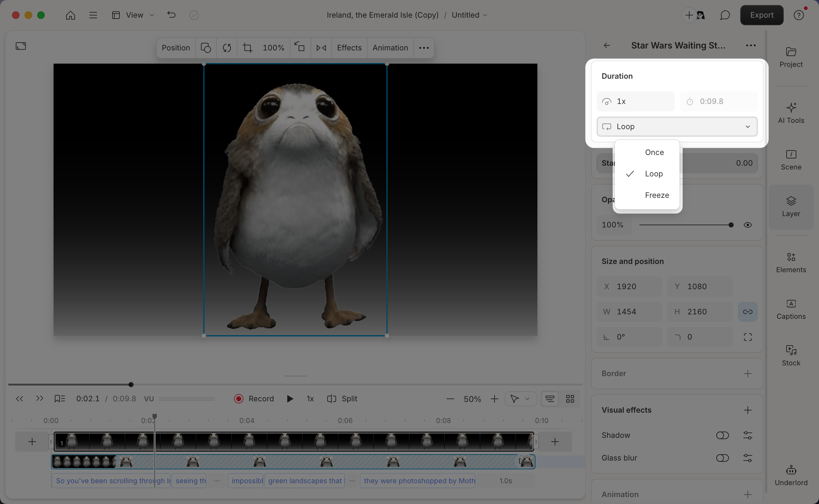Image resolution: width=819 pixels, height=504 pixels.
Task: Open the help question mark icon
Action: pos(799,15)
